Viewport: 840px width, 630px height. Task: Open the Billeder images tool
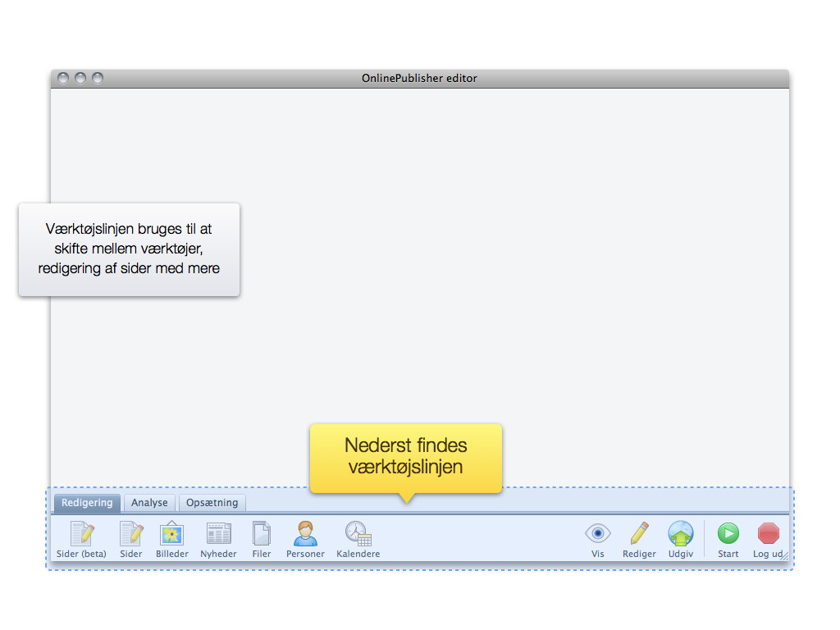(171, 539)
